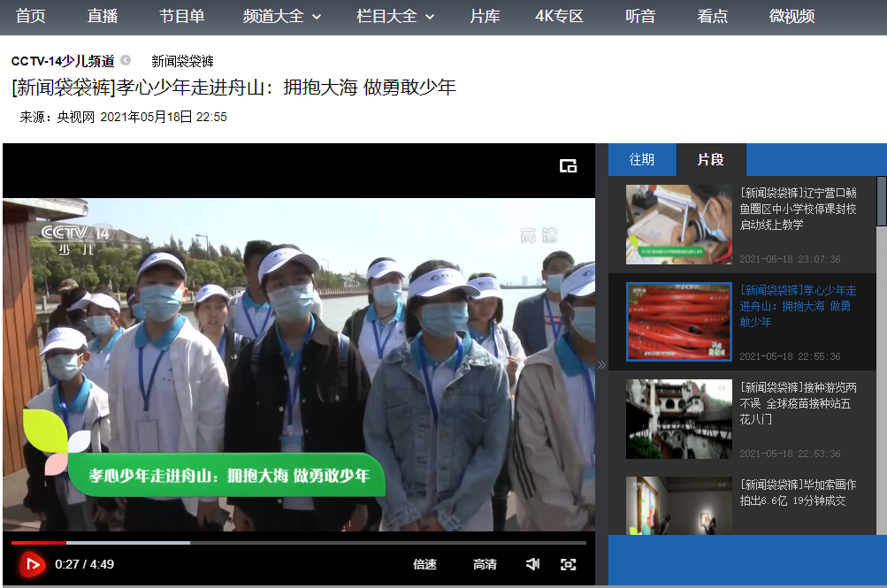Screen dimensions: 887x588
Task: Open the 孝心少年走进舟山 playlist title link
Action: click(799, 307)
